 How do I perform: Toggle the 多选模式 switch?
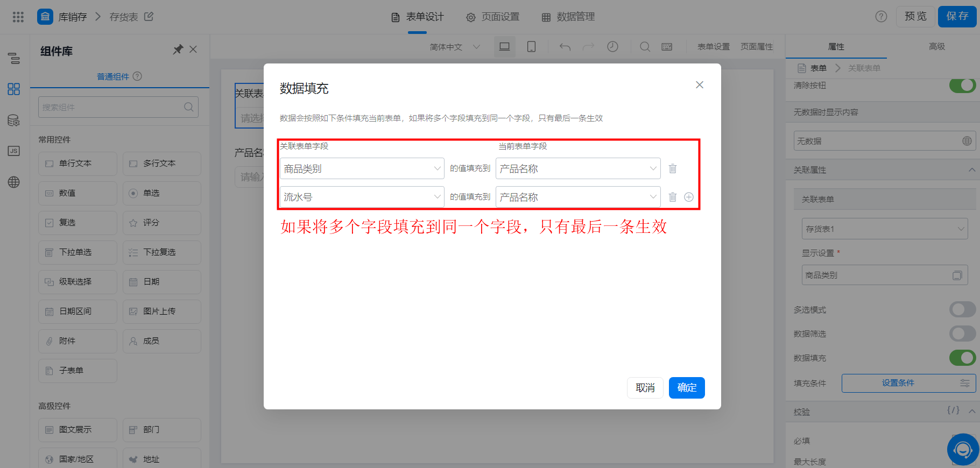963,309
